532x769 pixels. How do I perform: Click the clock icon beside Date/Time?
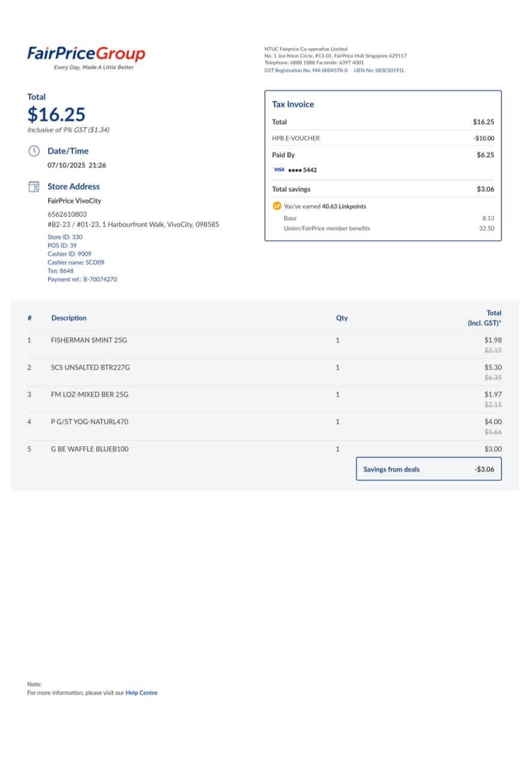click(34, 151)
